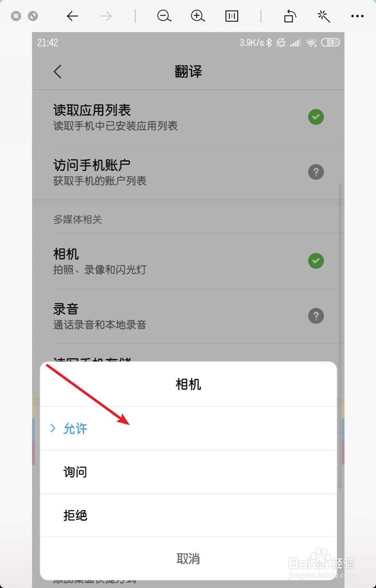Choose 拒绝 in the camera dialog

point(188,515)
